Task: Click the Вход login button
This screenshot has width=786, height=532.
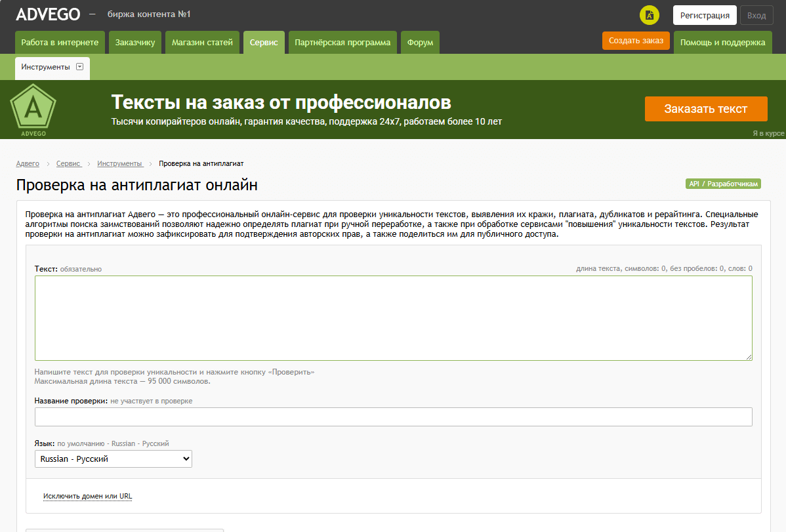Action: point(756,15)
